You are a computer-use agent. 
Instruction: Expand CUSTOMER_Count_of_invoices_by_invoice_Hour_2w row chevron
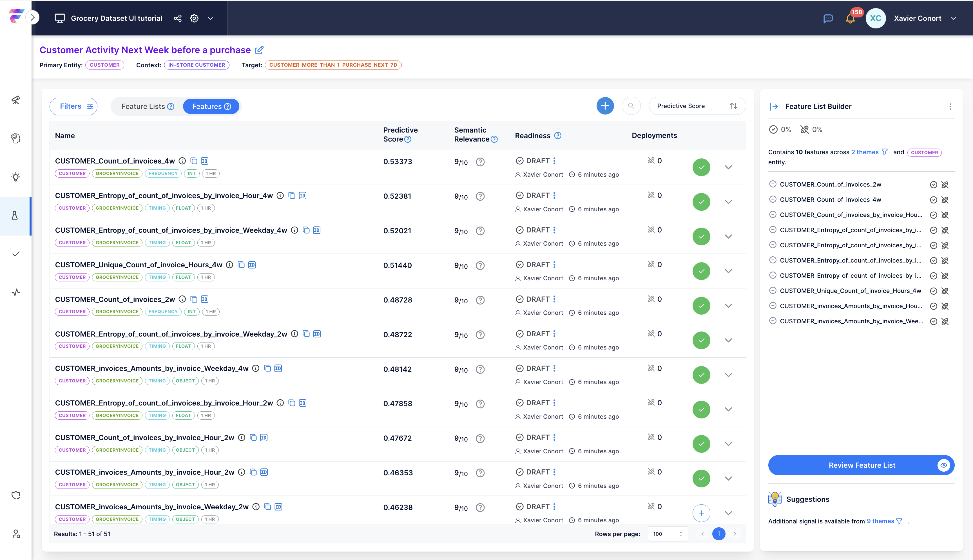coord(728,444)
